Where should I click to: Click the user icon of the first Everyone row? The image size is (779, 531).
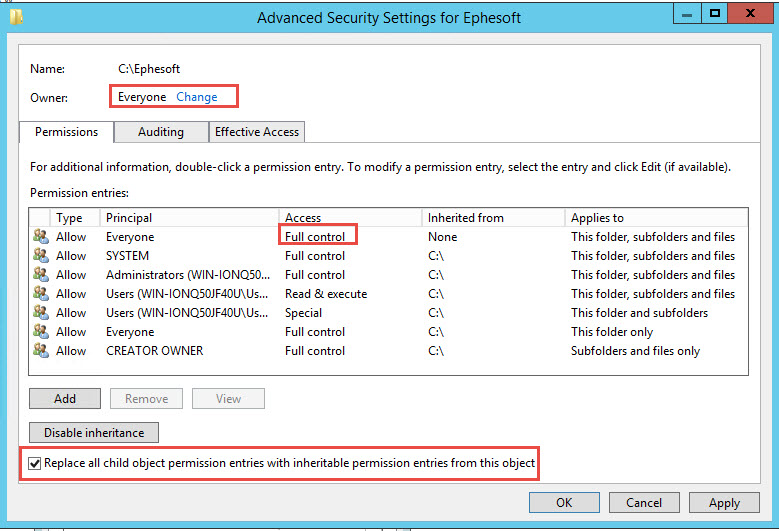coord(41,236)
